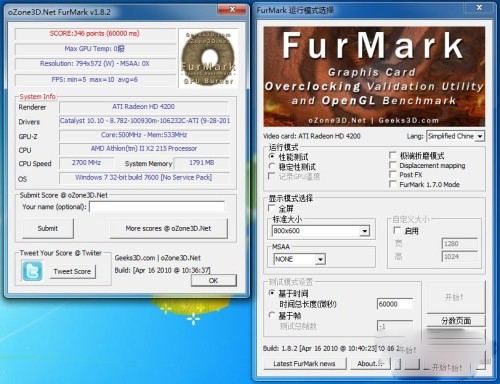Click Resolution: 794x572 text

pyautogui.click(x=95, y=64)
